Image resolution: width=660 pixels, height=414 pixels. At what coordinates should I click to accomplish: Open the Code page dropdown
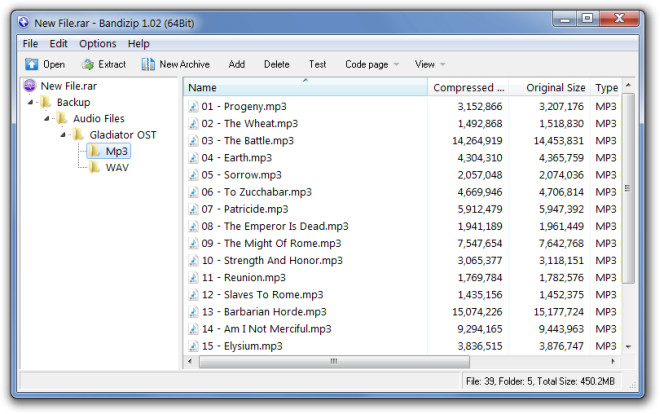pos(372,64)
